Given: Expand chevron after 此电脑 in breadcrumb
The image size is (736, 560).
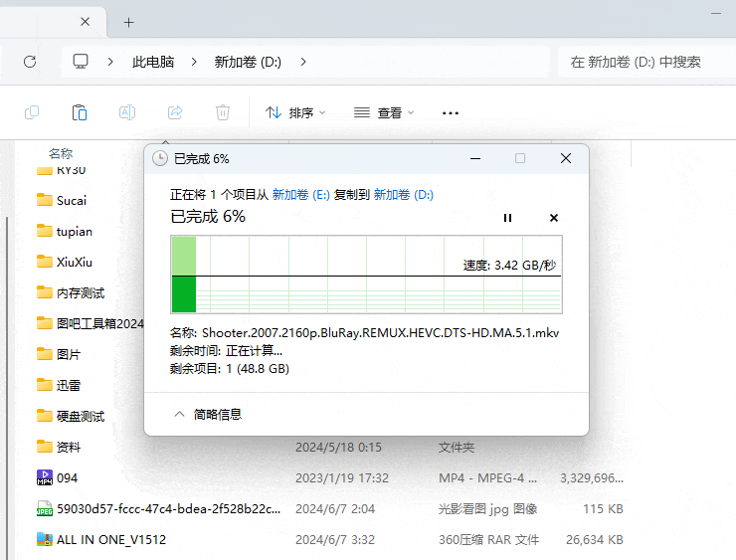Looking at the screenshot, I should tap(194, 62).
